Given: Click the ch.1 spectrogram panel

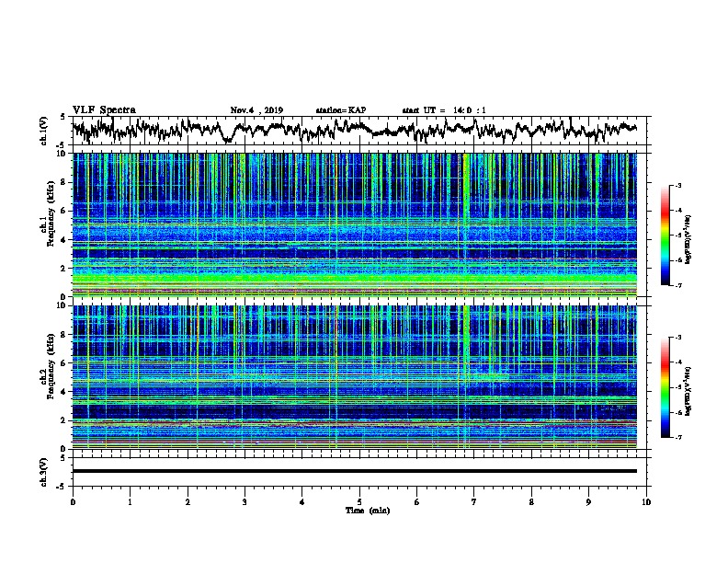Looking at the screenshot, I should click(x=355, y=224).
